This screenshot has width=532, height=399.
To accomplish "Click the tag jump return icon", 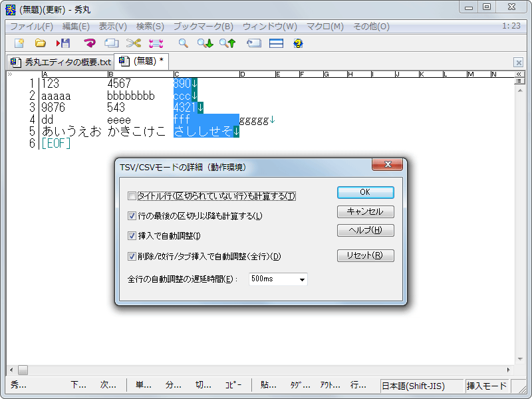I will (x=254, y=43).
